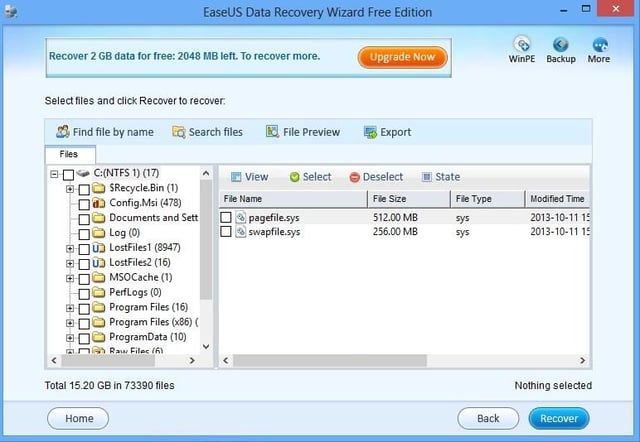The image size is (640, 442).
Task: Click the PerfLogs folder icon
Action: [x=98, y=292]
